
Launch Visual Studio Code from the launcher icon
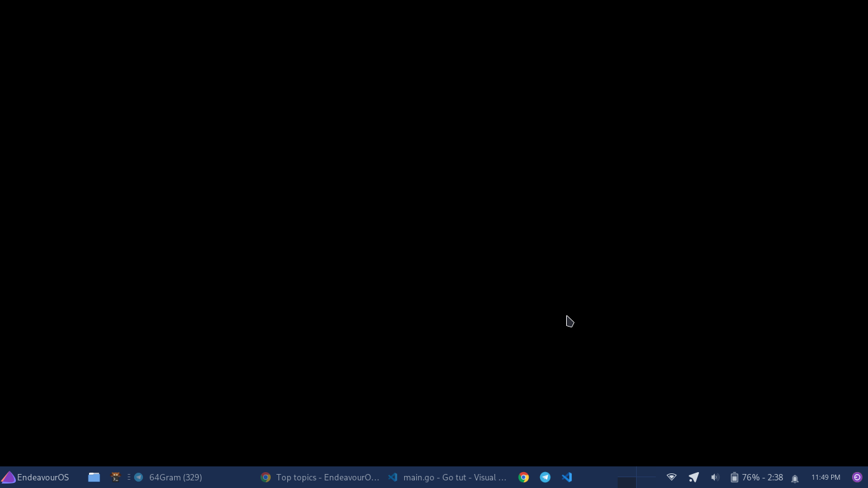(x=567, y=477)
